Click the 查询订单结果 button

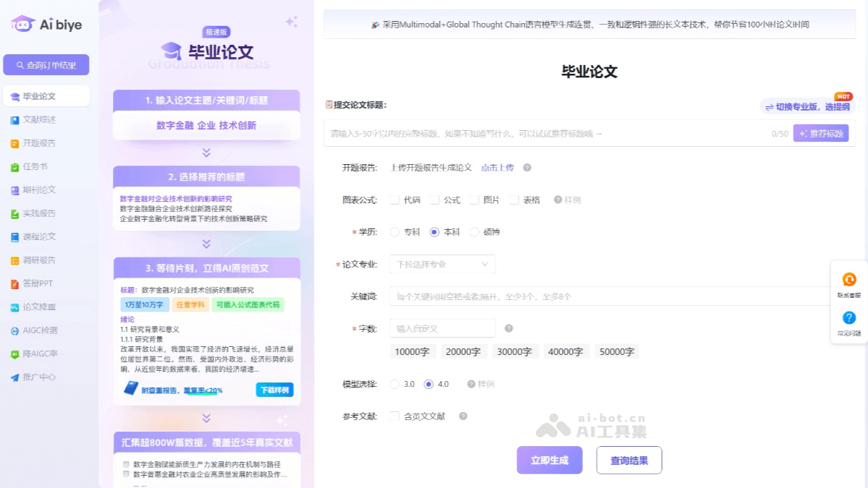pos(46,65)
